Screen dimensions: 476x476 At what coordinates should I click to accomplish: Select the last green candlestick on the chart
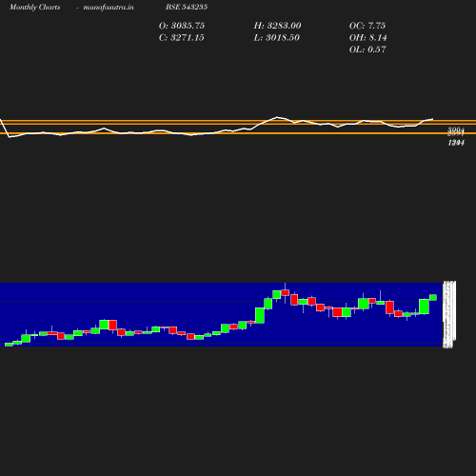pyautogui.click(x=433, y=297)
